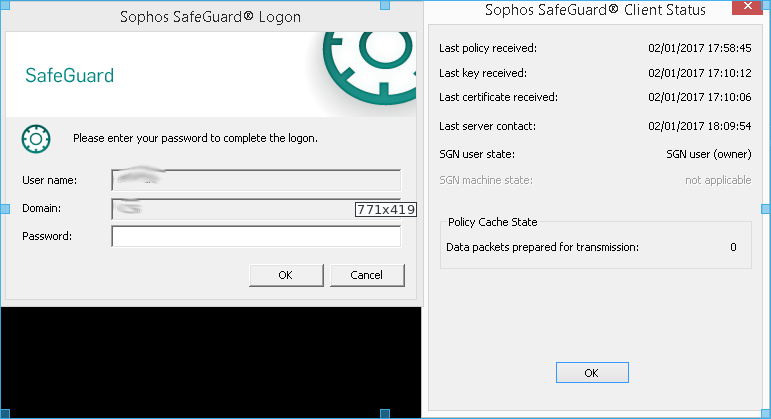Click 'Data packets prepared for transmission:' label
The image size is (771, 419).
click(542, 247)
